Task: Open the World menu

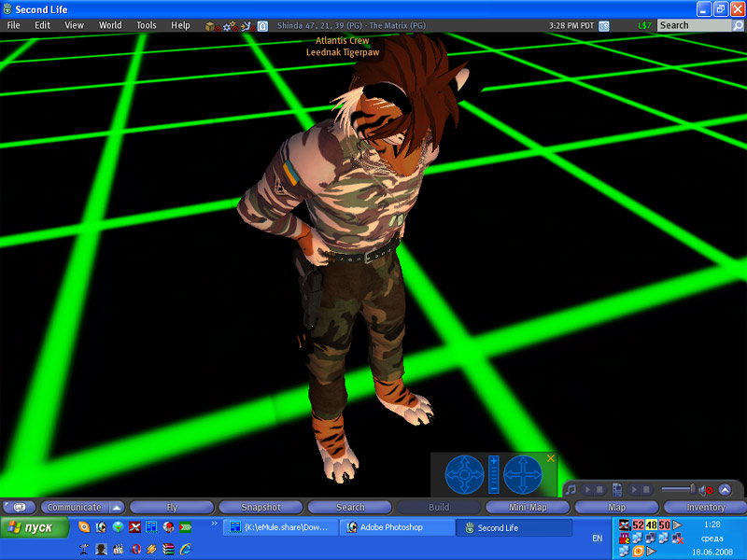Action: (110, 25)
